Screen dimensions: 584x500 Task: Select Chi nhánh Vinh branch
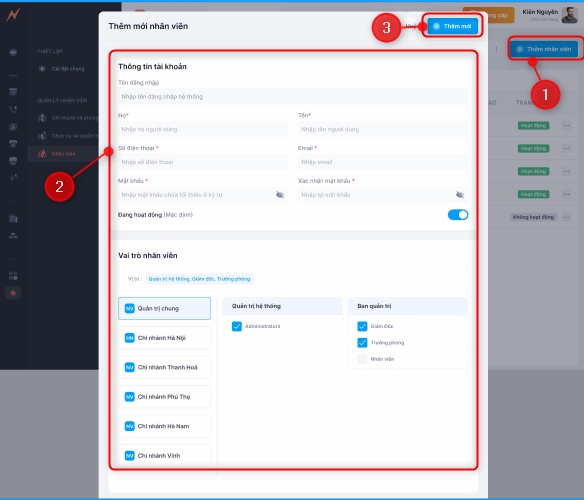click(x=164, y=456)
